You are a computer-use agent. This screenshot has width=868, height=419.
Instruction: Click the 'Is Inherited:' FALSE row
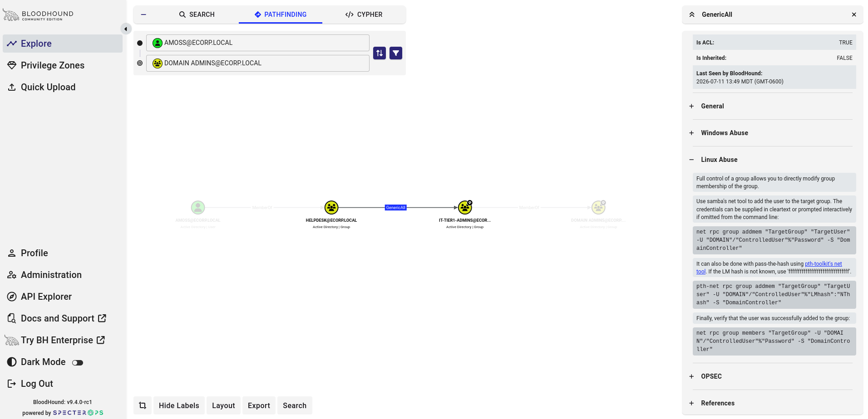[x=774, y=58]
